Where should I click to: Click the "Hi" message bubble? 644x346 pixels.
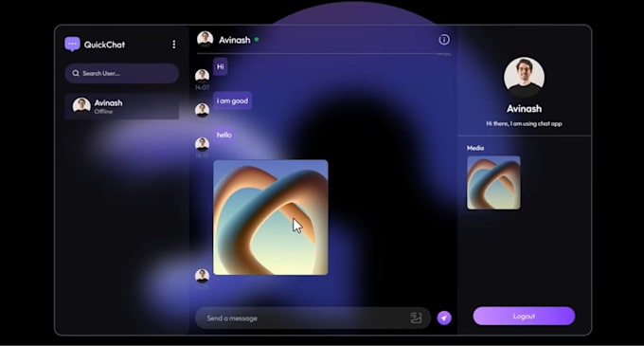(221, 66)
